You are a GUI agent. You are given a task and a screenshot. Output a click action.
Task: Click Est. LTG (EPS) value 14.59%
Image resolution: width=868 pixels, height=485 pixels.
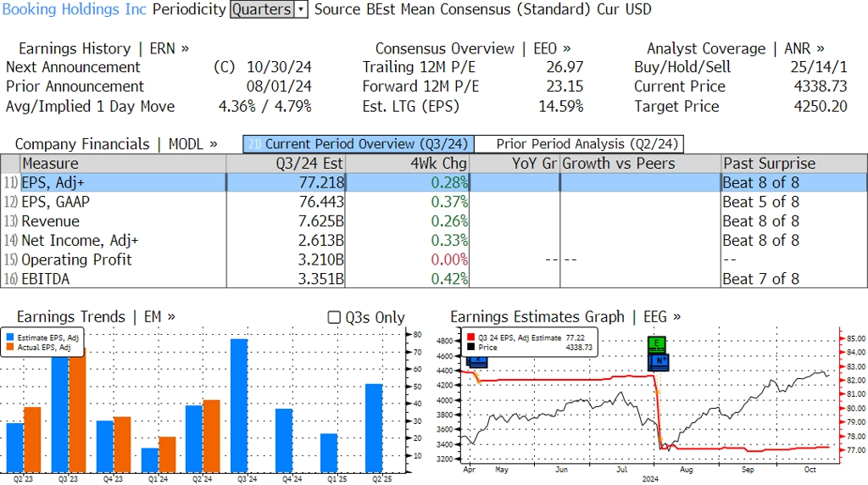(561, 106)
